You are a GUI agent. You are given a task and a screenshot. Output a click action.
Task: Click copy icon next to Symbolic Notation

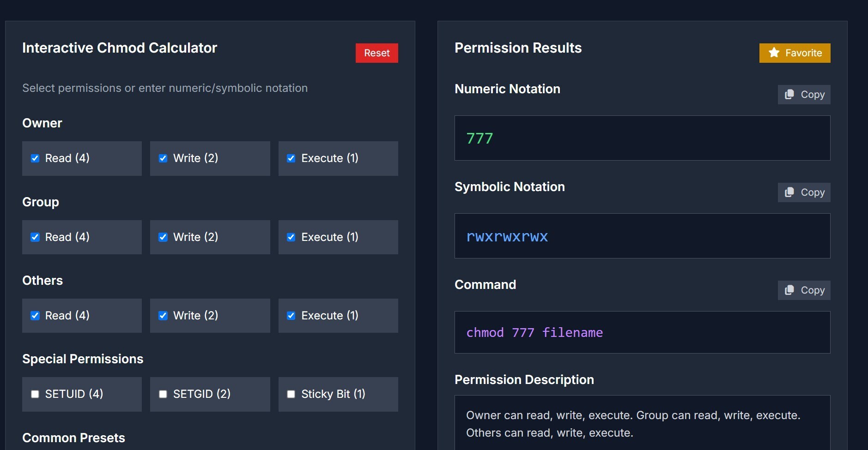point(789,192)
